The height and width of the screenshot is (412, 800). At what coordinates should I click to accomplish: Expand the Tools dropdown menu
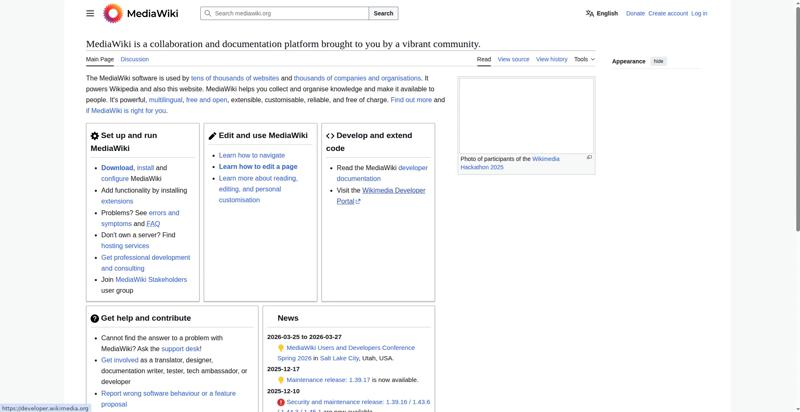coord(584,59)
